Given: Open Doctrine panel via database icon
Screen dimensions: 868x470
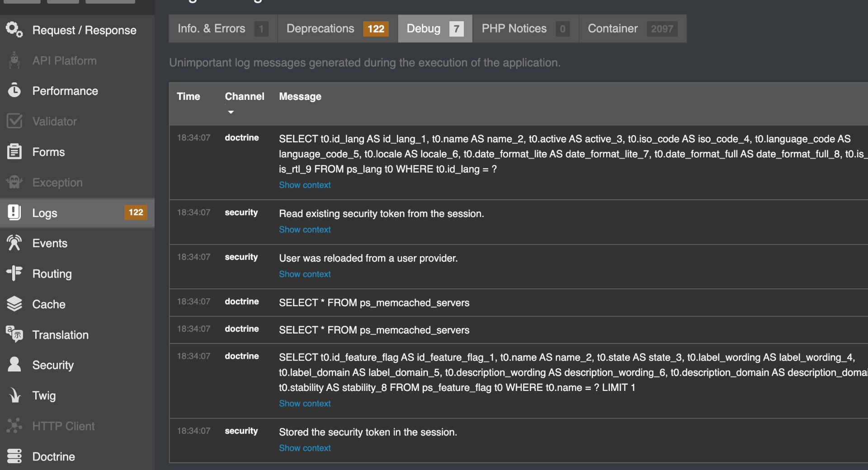Looking at the screenshot, I should click(14, 456).
